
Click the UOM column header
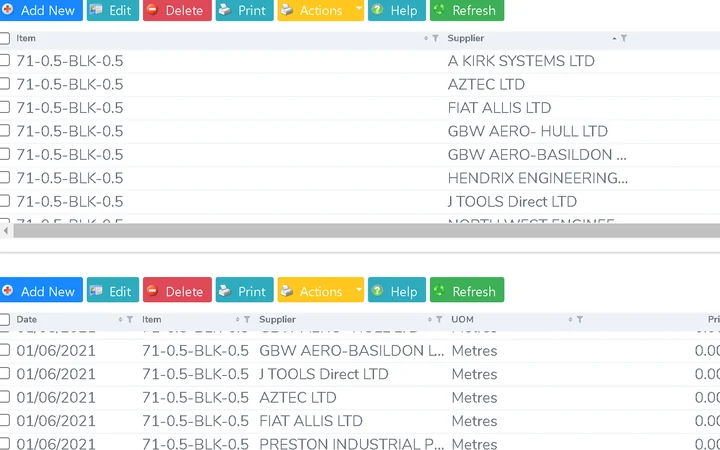(462, 320)
